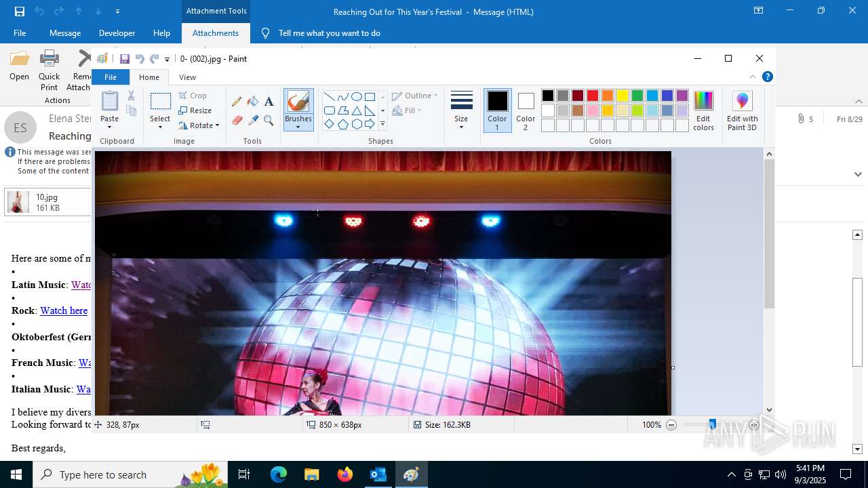The image size is (868, 488).
Task: Click the Cut scissors icon
Action: (x=132, y=96)
